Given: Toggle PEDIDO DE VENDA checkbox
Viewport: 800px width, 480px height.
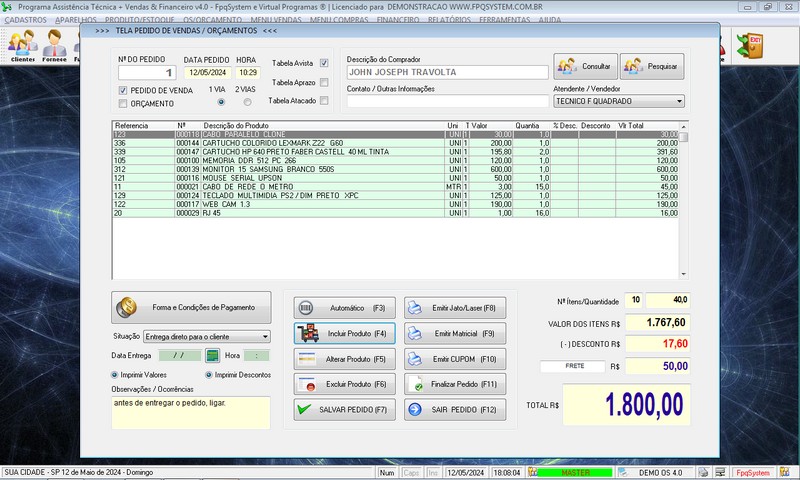Looking at the screenshot, I should [122, 90].
